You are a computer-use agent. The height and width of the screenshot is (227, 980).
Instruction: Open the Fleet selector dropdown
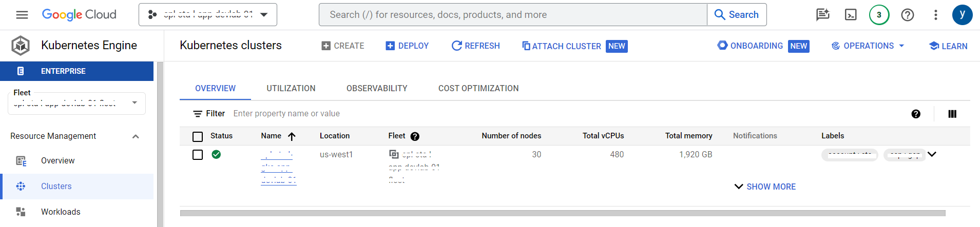point(77,103)
